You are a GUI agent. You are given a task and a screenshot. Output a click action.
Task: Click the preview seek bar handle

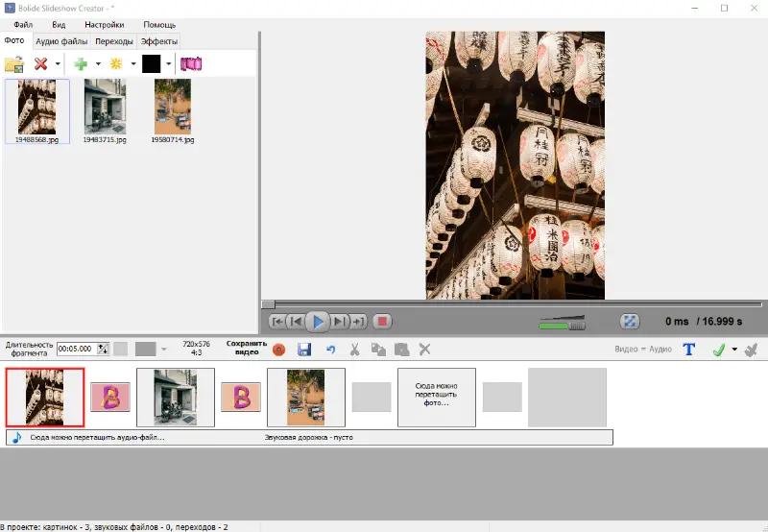[268, 304]
